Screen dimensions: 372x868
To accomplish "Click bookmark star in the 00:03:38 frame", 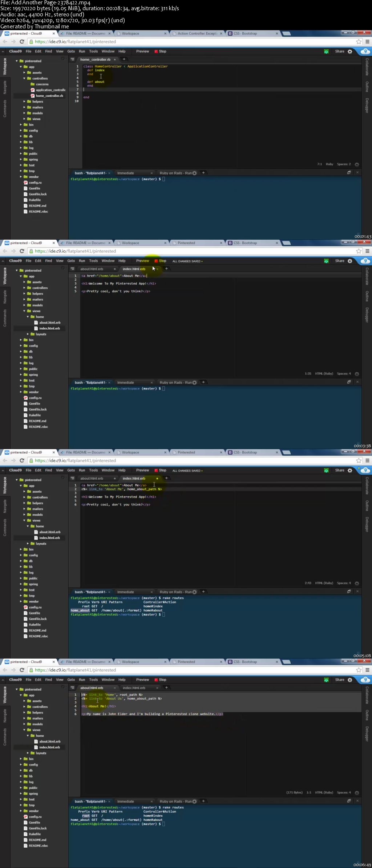I will (359, 251).
